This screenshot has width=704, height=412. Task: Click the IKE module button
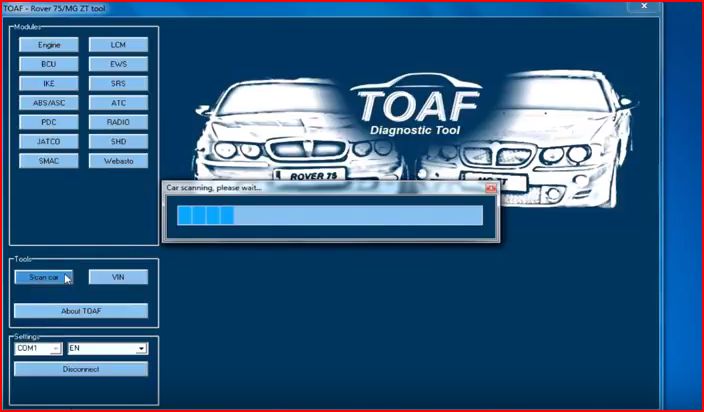point(48,83)
